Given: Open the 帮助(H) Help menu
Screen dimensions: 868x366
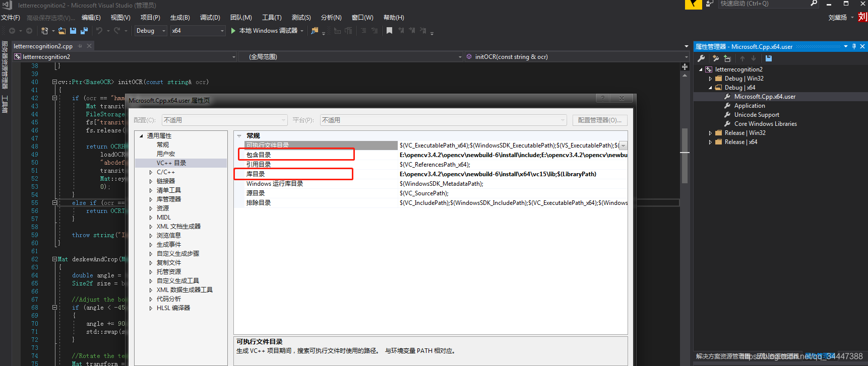Looking at the screenshot, I should 394,18.
